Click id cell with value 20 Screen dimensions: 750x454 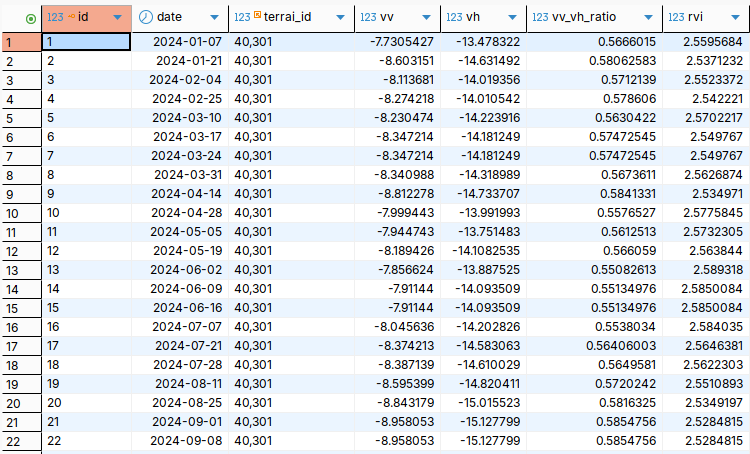tap(87, 403)
